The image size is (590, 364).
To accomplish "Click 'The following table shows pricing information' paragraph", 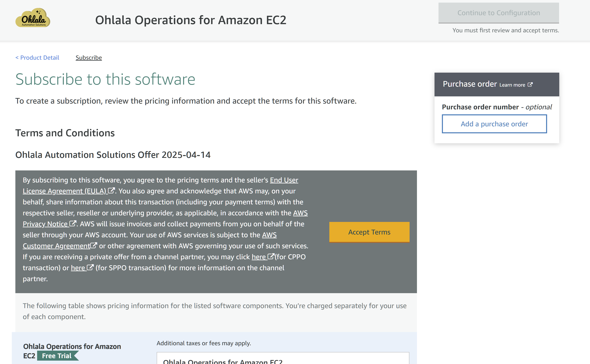I will [215, 311].
